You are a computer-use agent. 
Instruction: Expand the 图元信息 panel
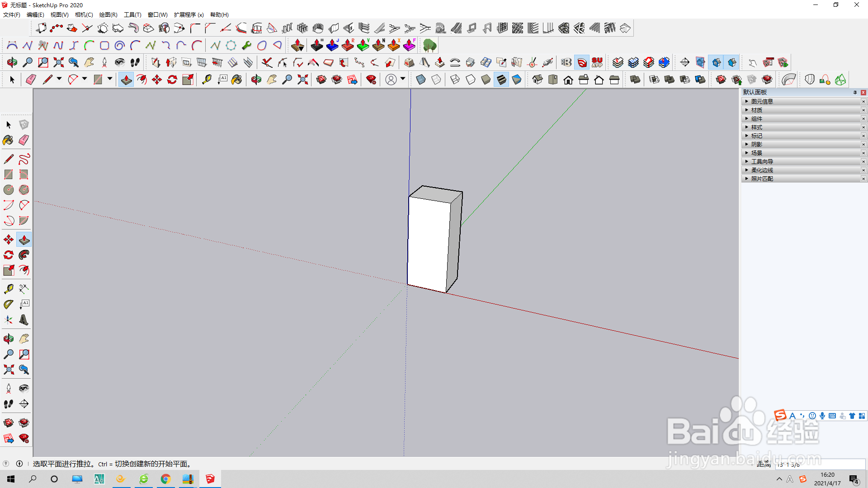[762, 102]
